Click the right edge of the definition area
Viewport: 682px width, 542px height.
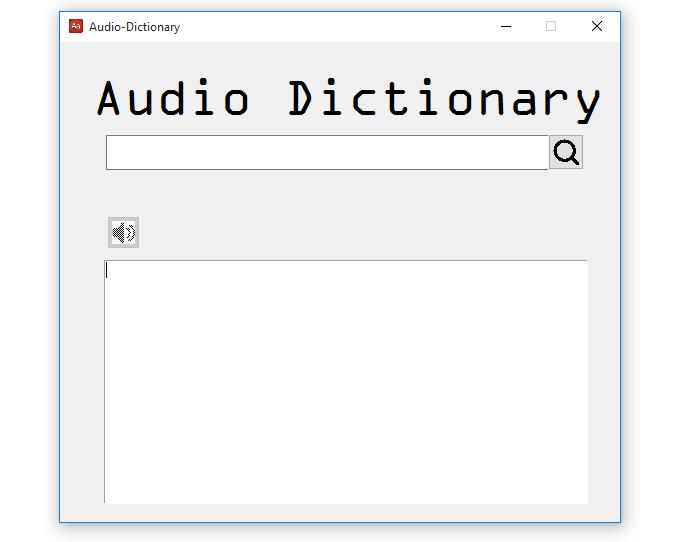pyautogui.click(x=580, y=380)
